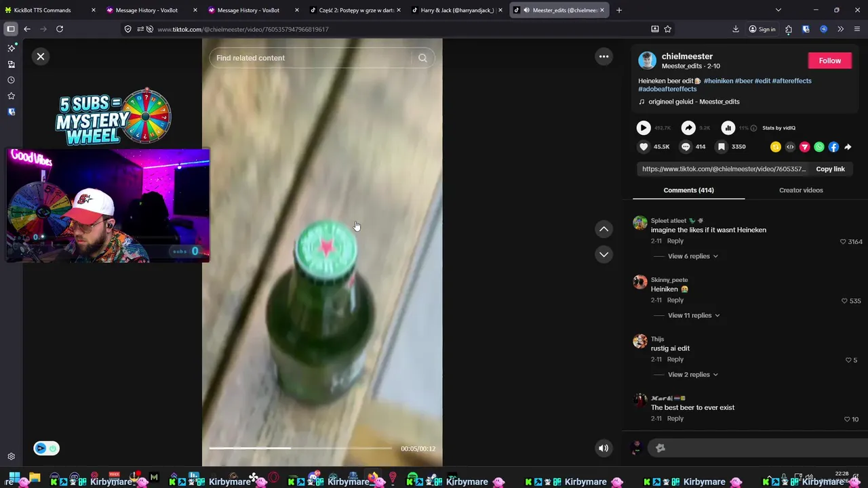
Task: Click the embed code icon
Action: (x=790, y=147)
